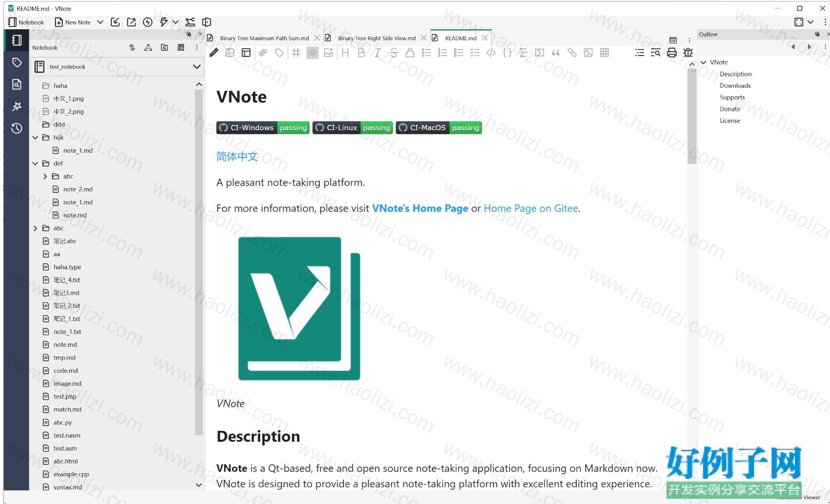Open the expand-content dropdown arrow
The image size is (830, 504).
point(811,22)
